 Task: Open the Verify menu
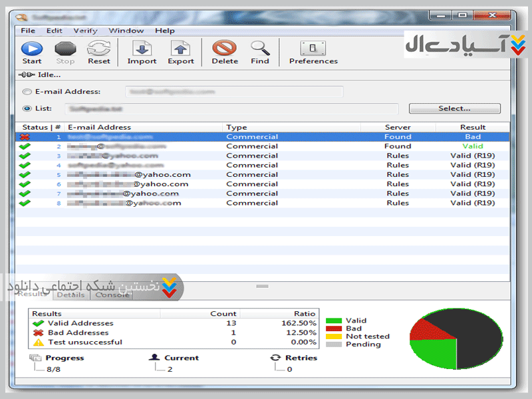coord(85,31)
